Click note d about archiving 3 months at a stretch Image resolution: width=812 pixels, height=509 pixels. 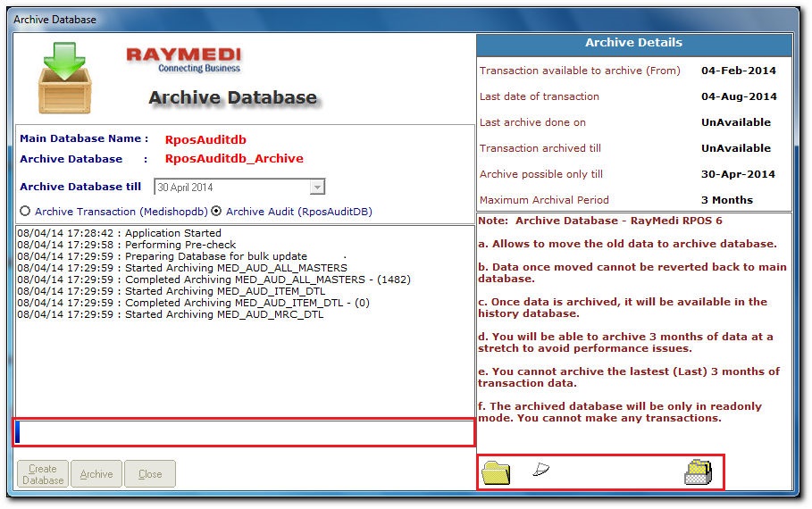pos(625,342)
